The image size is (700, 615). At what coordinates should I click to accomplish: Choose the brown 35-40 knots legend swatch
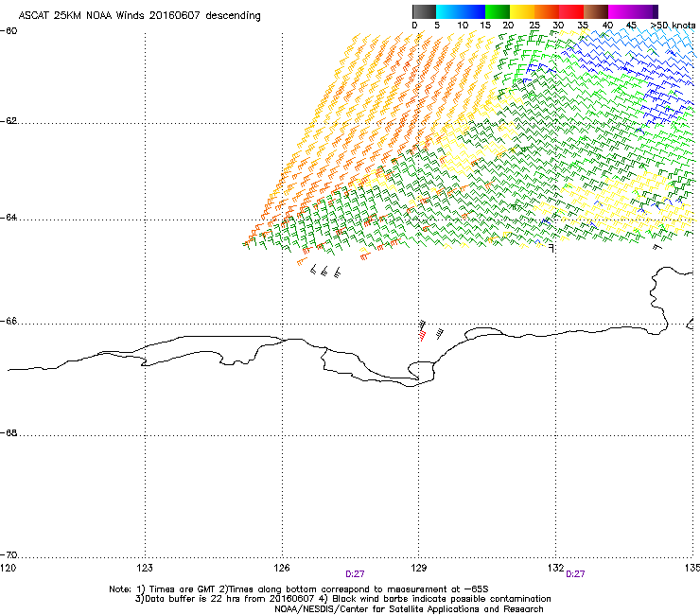coord(596,11)
